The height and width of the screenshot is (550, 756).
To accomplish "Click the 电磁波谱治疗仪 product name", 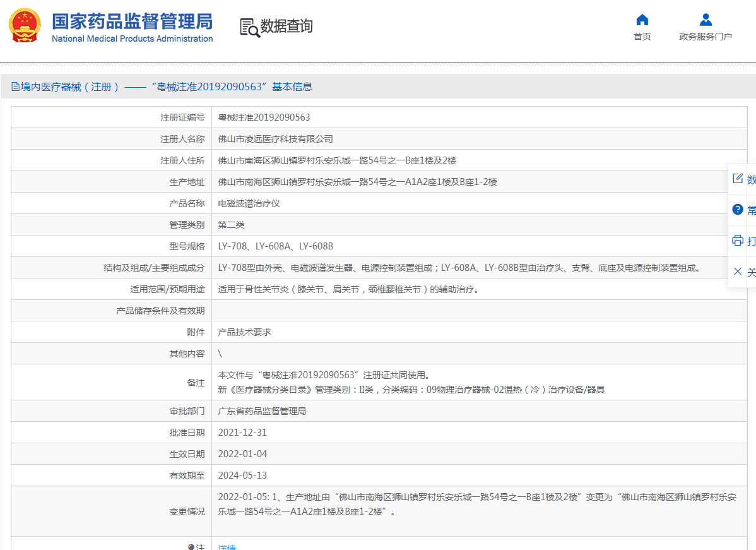I will [249, 203].
